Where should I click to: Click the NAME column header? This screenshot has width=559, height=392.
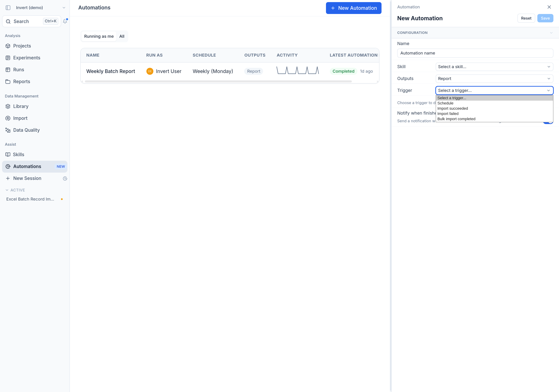93,55
